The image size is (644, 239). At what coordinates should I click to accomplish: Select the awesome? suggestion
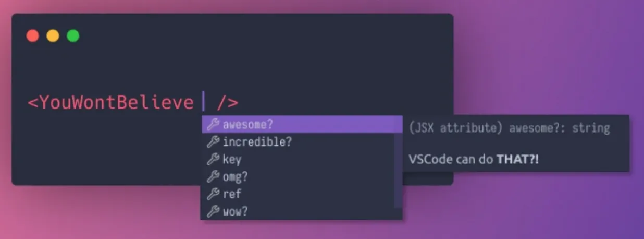point(302,125)
